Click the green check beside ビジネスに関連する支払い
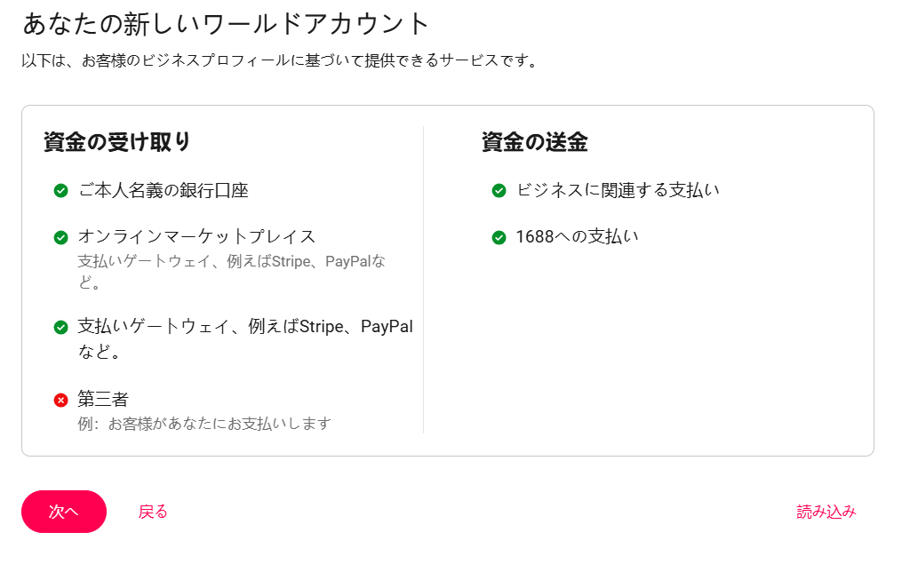 pos(499,190)
